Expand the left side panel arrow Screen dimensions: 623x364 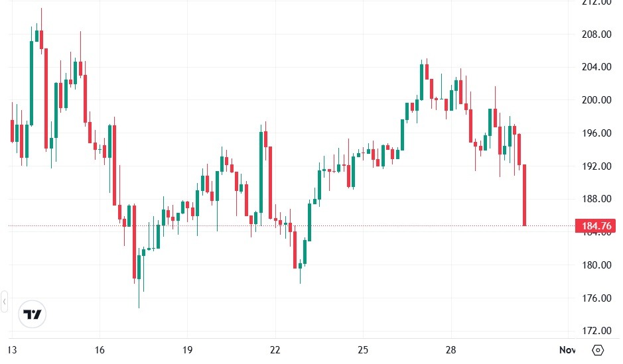pyautogui.click(x=4, y=302)
